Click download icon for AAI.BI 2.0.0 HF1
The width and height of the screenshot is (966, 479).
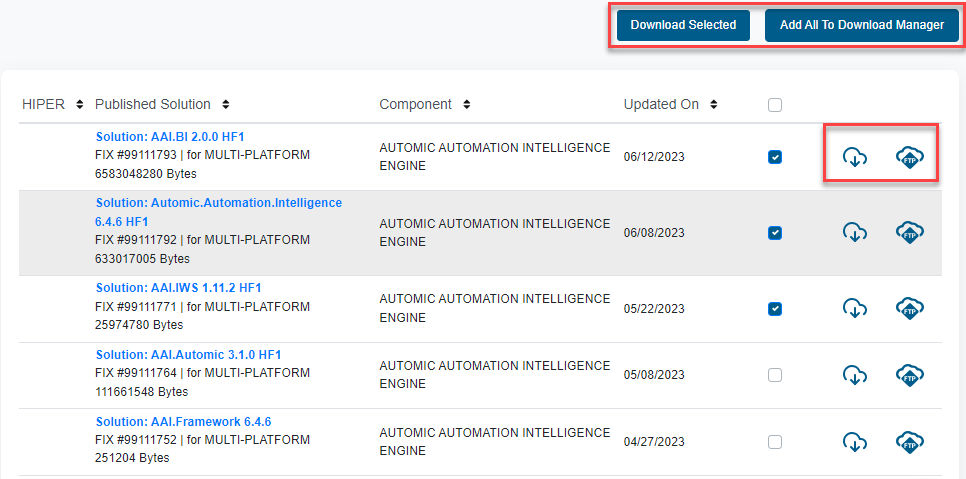pyautogui.click(x=854, y=157)
